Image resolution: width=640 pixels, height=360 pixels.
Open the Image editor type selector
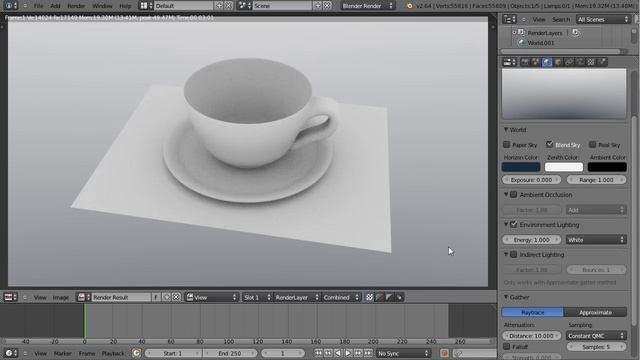[10, 297]
